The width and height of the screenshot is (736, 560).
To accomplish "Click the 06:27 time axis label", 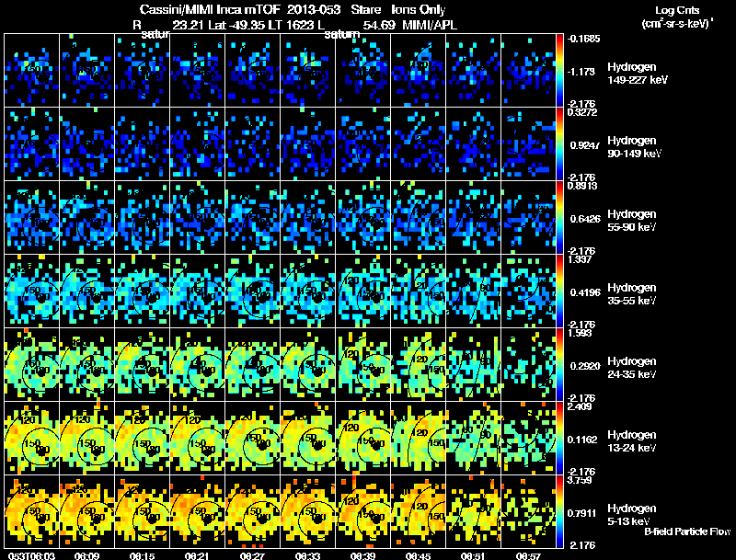I will coord(252,555).
